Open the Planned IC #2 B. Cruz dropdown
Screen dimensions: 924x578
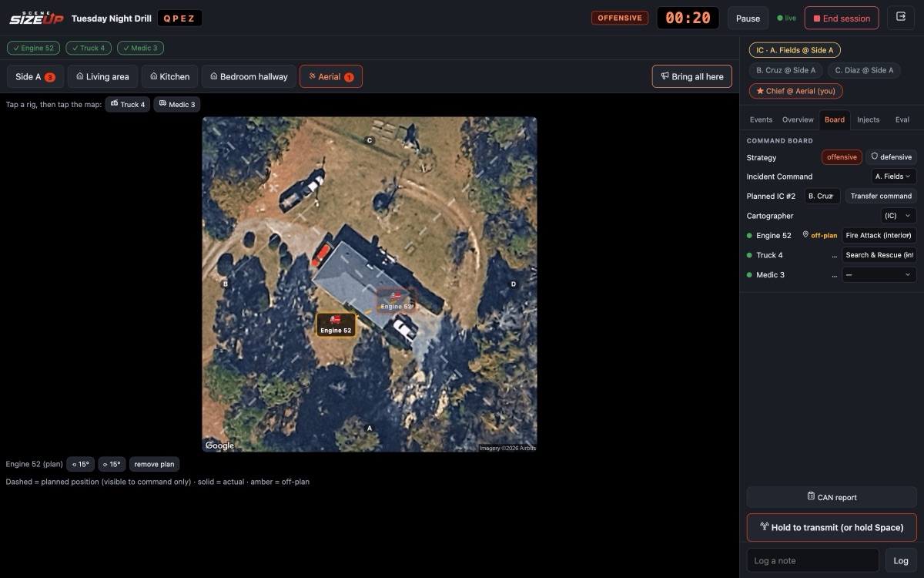822,196
